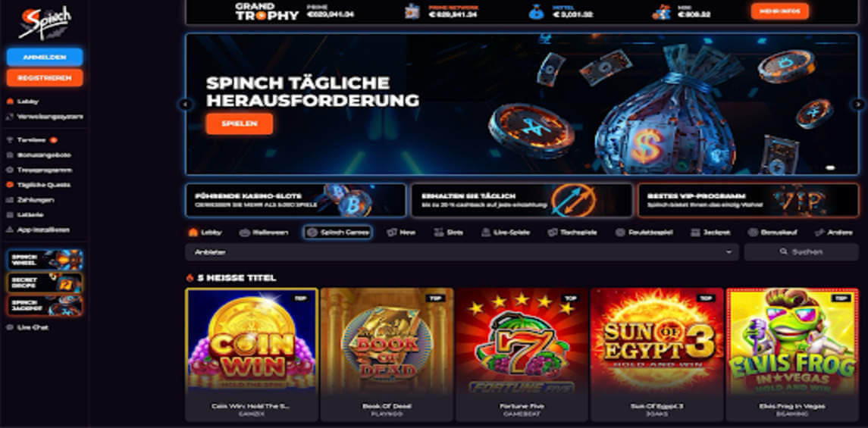
Task: Open Lobby from the left sidebar
Action: pyautogui.click(x=24, y=102)
